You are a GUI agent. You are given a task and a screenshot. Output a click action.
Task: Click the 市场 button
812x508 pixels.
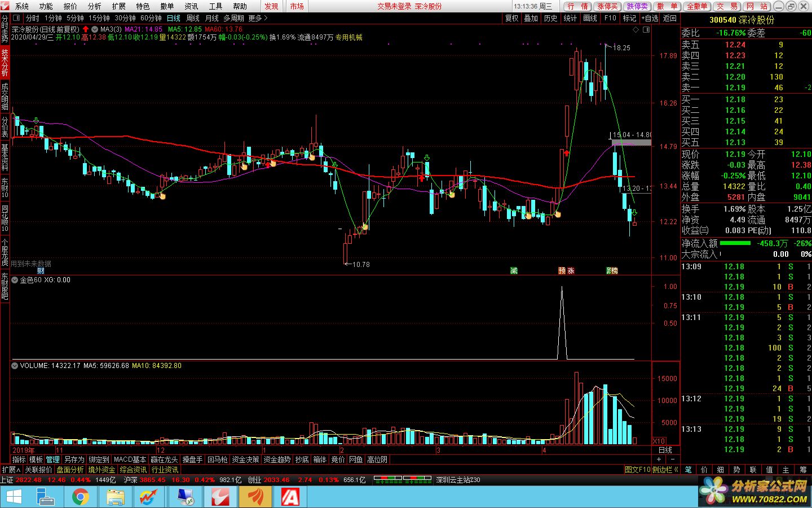pyautogui.click(x=297, y=6)
